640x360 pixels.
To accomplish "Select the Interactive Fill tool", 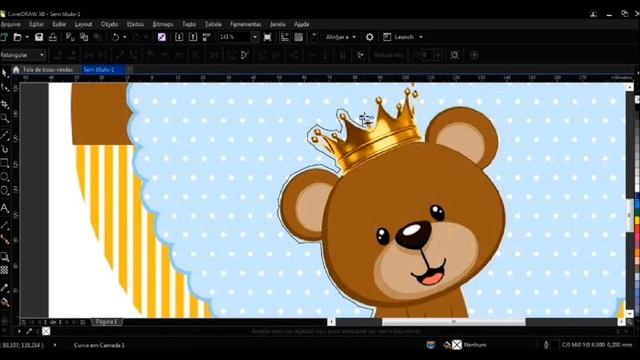I will tap(5, 302).
